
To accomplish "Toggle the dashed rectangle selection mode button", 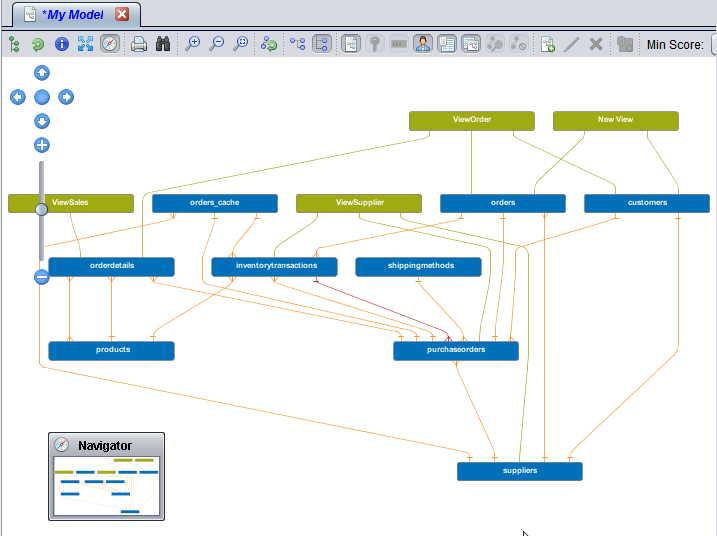I will point(322,44).
